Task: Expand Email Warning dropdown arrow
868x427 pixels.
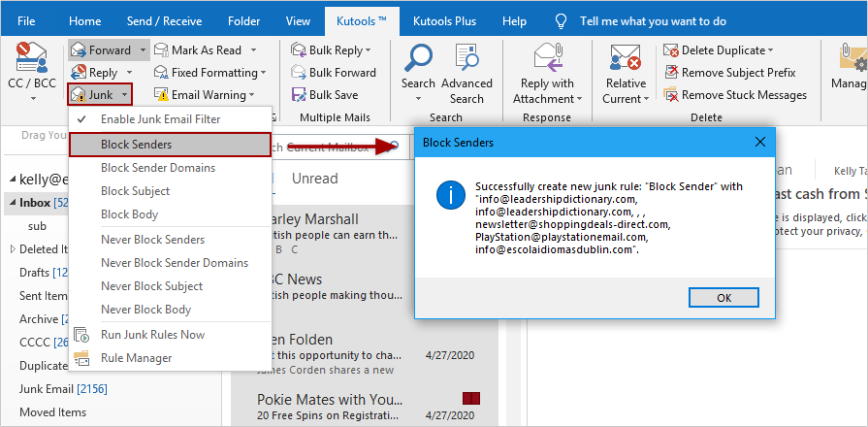Action: pyautogui.click(x=251, y=95)
